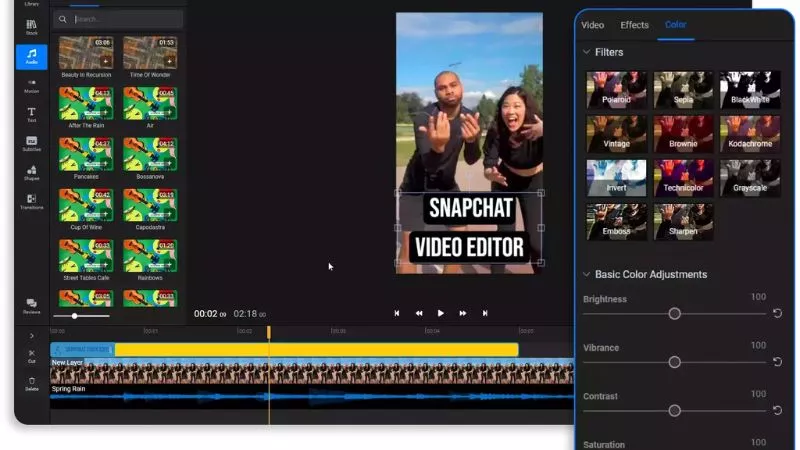The width and height of the screenshot is (800, 450).
Task: Apply the Polaroid filter
Action: (x=616, y=90)
